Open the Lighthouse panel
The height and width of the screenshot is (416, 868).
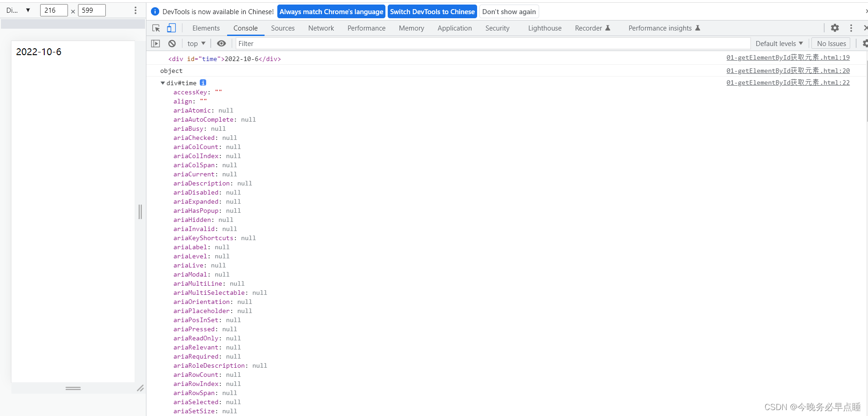click(544, 28)
